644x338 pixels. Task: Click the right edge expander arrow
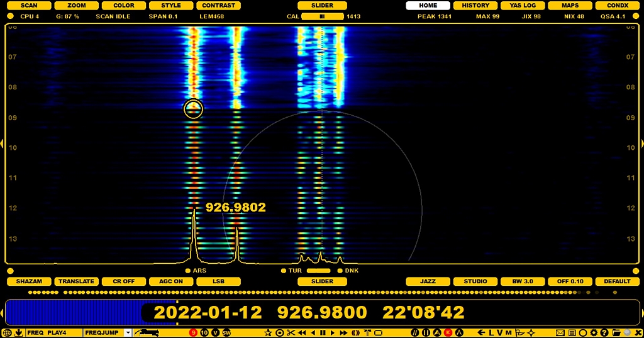(x=641, y=144)
